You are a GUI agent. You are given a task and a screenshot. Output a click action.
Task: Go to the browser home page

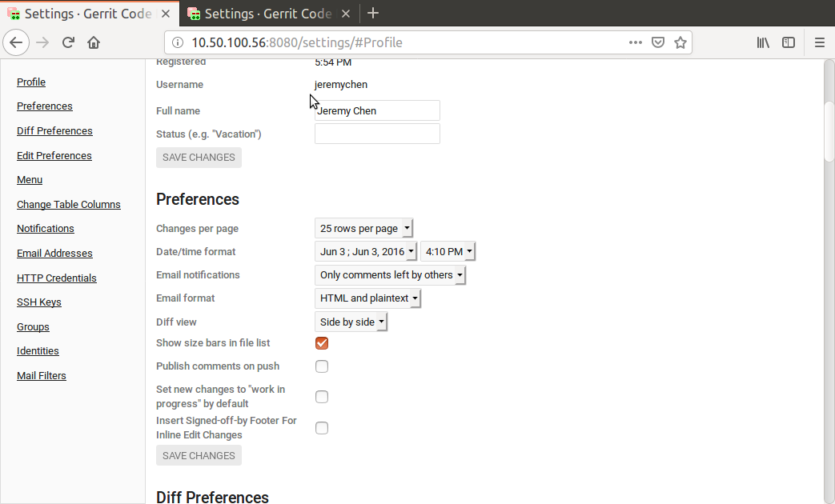click(94, 42)
